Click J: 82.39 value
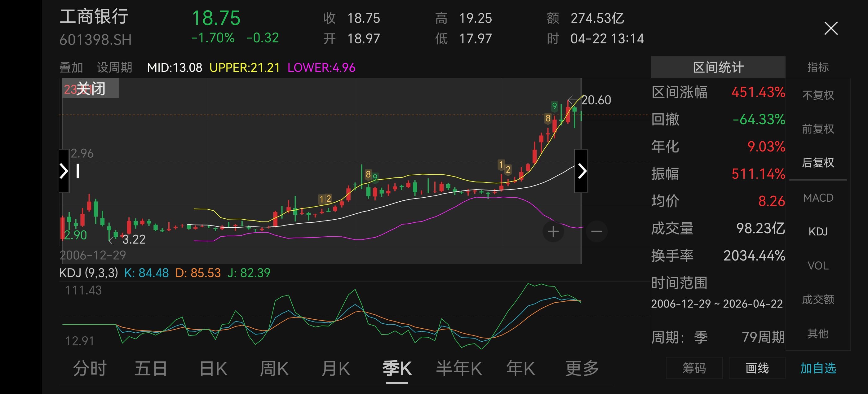Viewport: 868px width, 394px height. (249, 273)
